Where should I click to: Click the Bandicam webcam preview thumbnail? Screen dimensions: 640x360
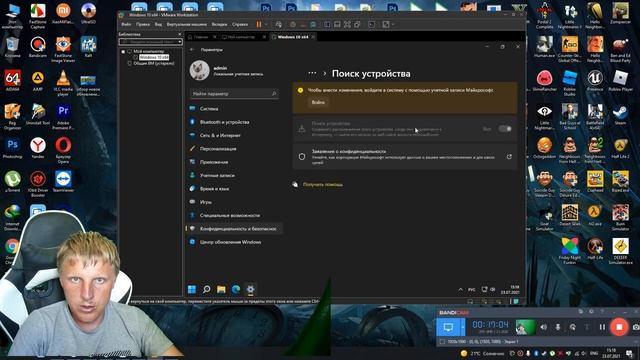(x=526, y=327)
